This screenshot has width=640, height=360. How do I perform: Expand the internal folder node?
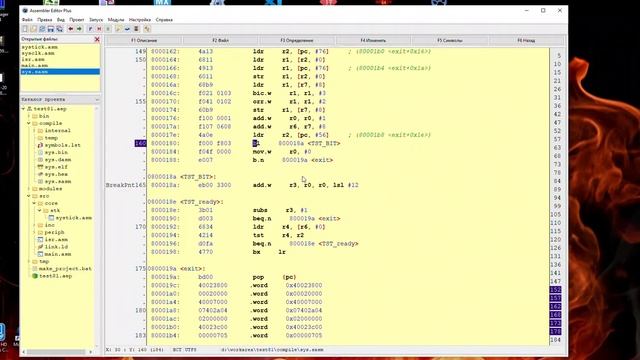(34, 131)
